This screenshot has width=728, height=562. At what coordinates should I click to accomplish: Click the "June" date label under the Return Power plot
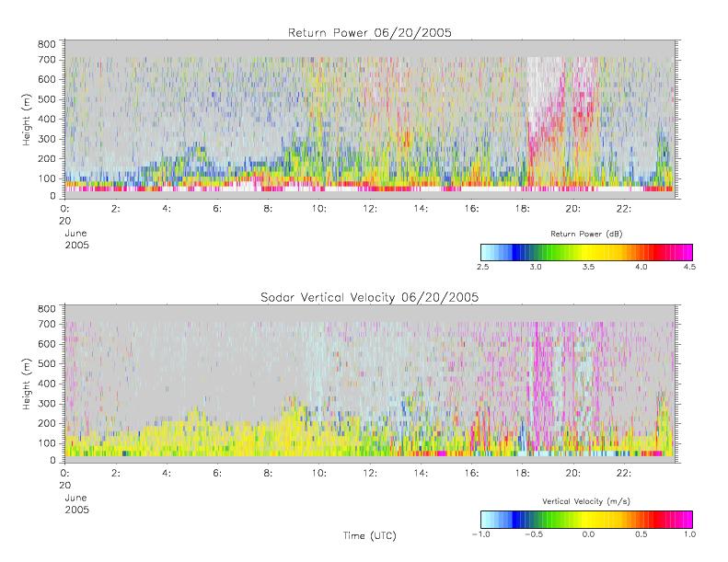coord(75,233)
